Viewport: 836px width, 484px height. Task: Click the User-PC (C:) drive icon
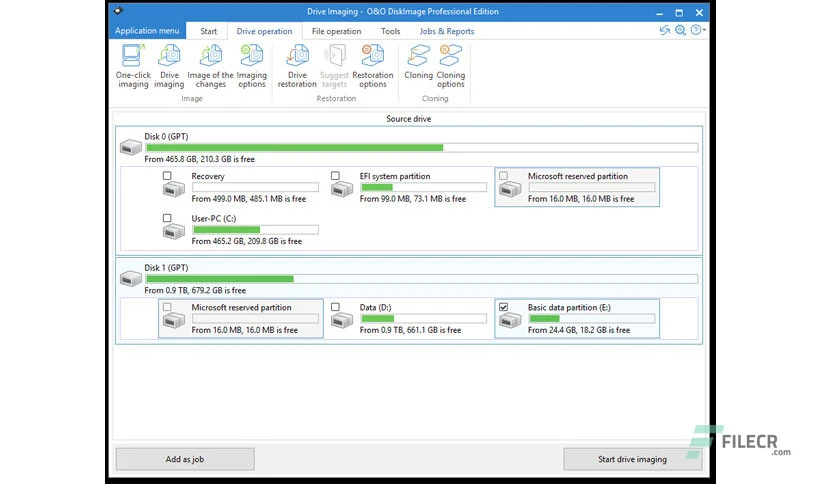pos(173,231)
